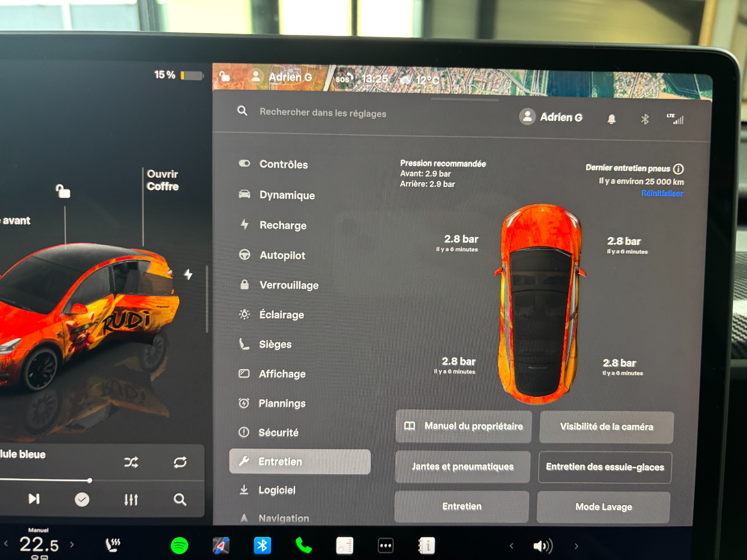Raise temperature with right chevron
The width and height of the screenshot is (747, 560).
72,544
